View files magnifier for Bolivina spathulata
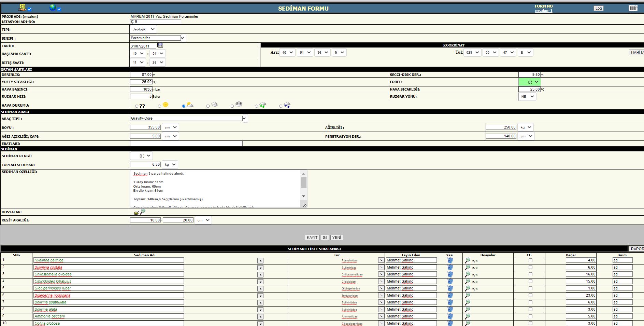Image resolution: width=644 pixels, height=326 pixels. point(468,302)
